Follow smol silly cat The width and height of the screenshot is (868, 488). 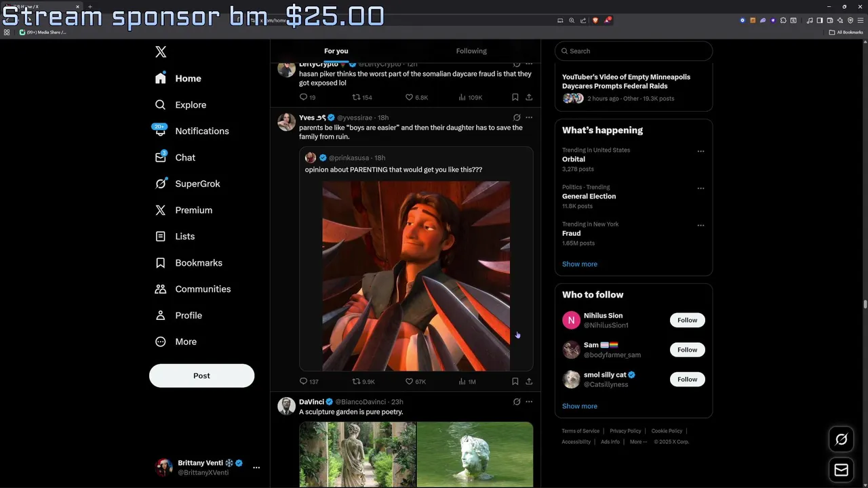coord(687,379)
